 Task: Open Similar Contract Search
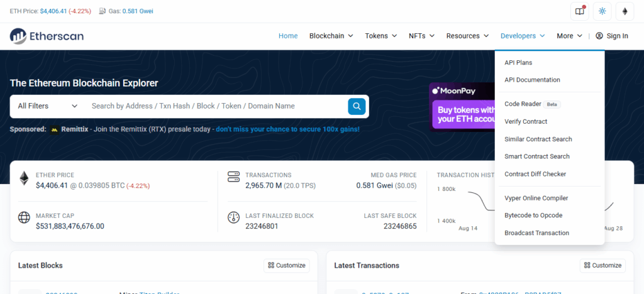(x=538, y=139)
